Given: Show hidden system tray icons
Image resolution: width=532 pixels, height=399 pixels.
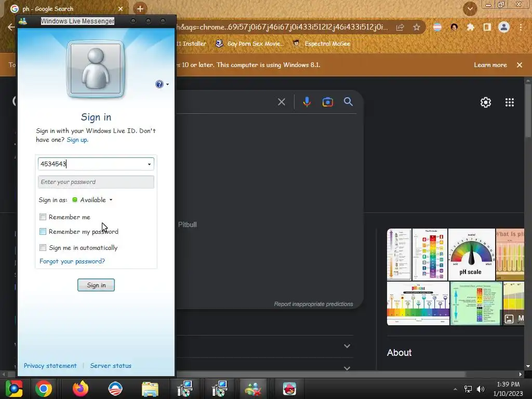Looking at the screenshot, I should tap(455, 389).
